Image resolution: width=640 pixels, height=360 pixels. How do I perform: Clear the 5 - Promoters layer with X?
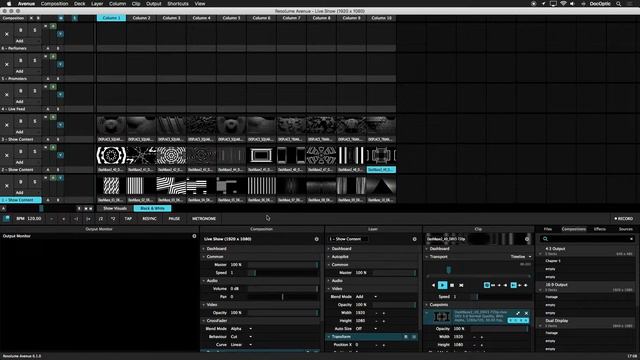coord(7,64)
